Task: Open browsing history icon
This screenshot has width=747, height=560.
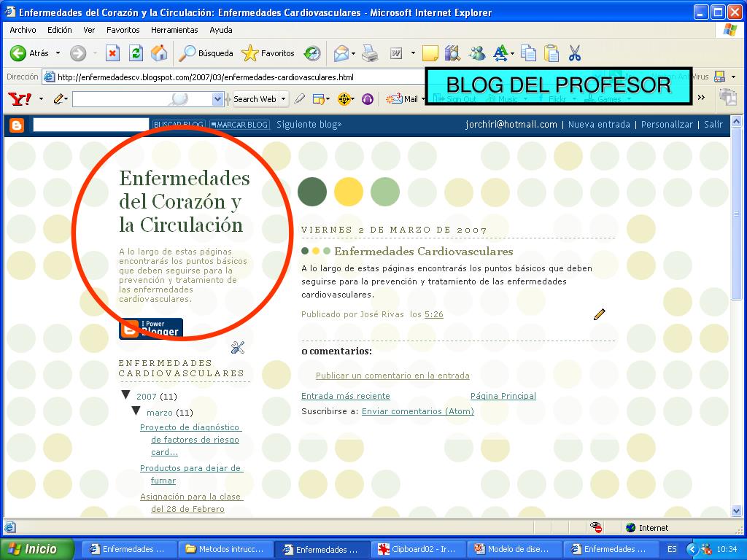Action: [312, 52]
